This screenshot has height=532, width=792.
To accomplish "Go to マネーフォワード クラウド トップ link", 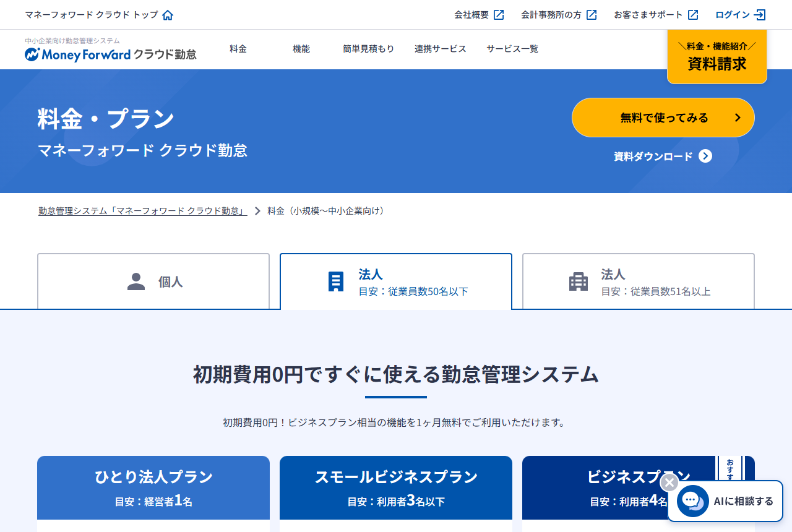I will pos(99,15).
